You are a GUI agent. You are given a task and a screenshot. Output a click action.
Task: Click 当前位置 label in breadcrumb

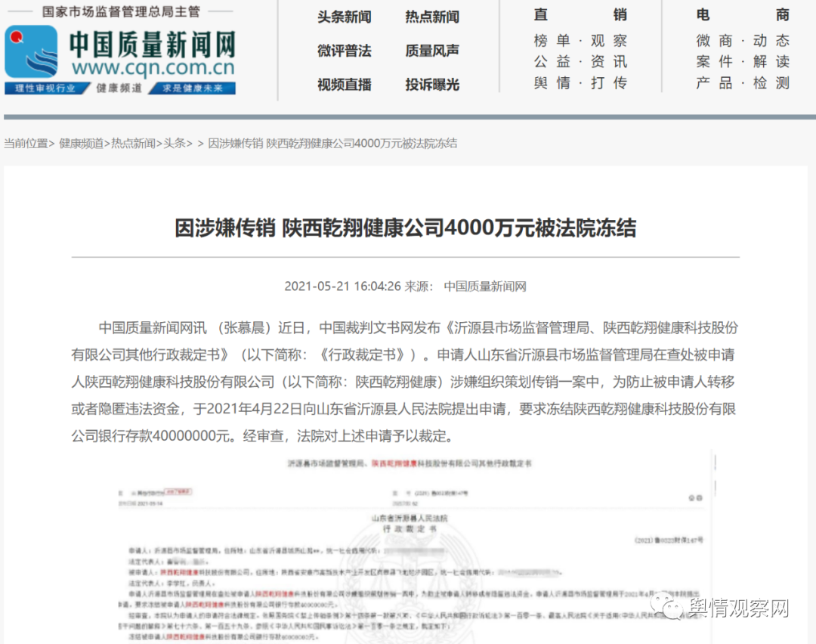click(x=26, y=143)
